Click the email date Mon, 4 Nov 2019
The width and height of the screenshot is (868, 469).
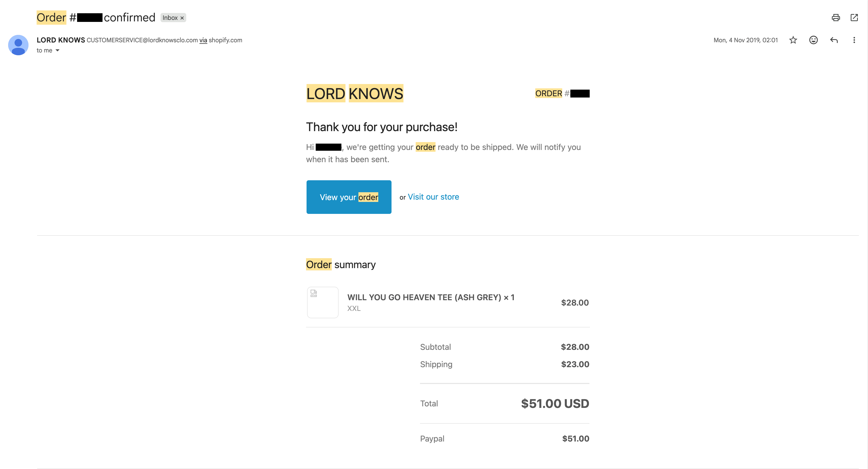(745, 40)
